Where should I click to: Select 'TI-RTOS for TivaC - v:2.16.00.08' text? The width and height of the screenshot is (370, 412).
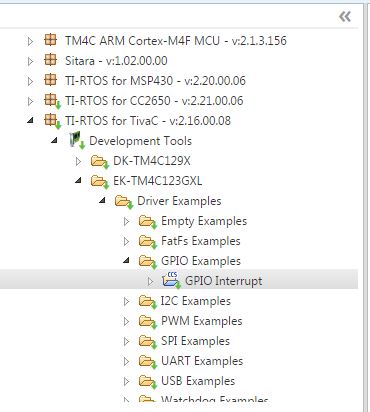(x=148, y=121)
